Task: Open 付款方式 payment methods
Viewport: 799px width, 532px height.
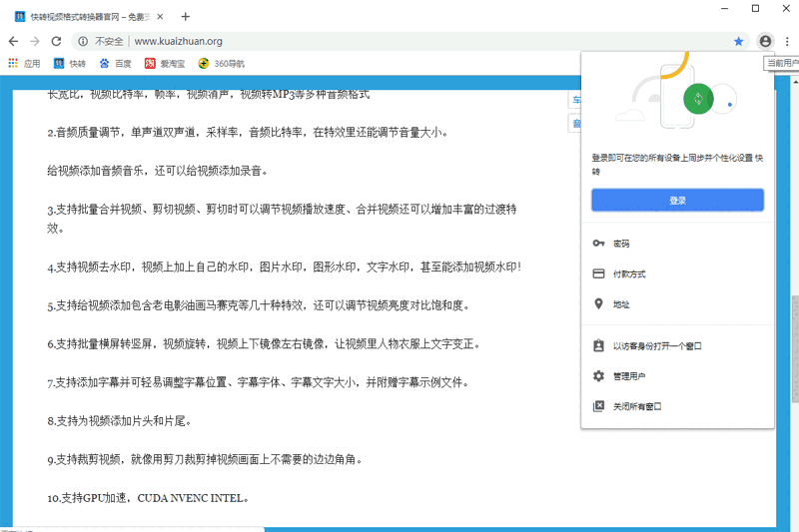Action: (x=629, y=273)
